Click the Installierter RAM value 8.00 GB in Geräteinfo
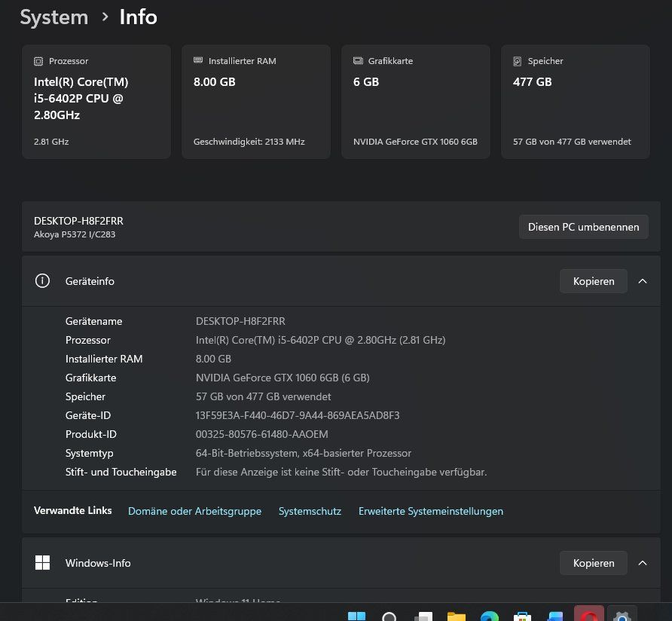672x621 pixels. [213, 359]
